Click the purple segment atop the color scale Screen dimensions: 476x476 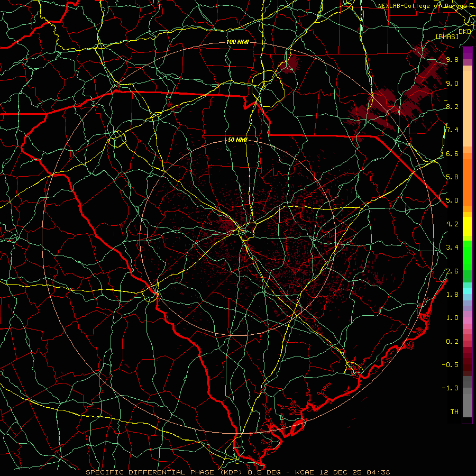467,53
